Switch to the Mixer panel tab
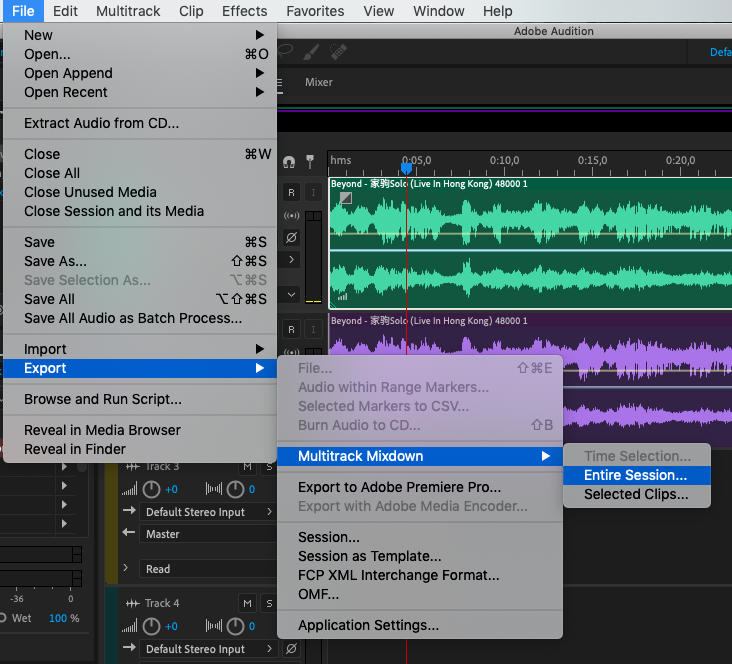 tap(318, 82)
